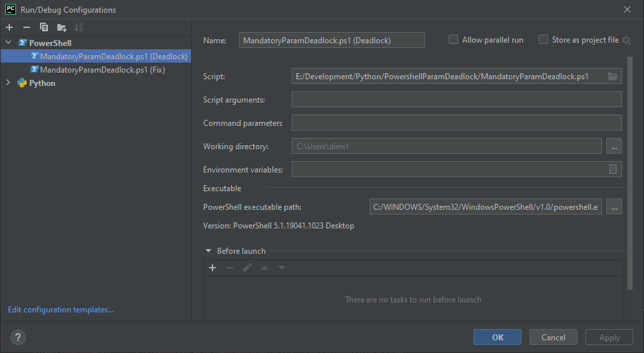Click the Command parameters field
Viewport: 644px width, 353px height.
coord(457,123)
